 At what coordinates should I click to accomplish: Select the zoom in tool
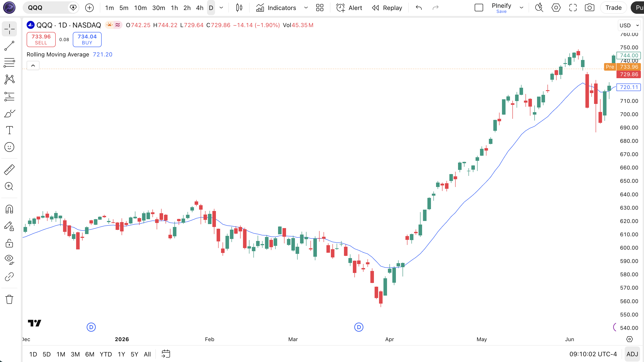tap(9, 186)
